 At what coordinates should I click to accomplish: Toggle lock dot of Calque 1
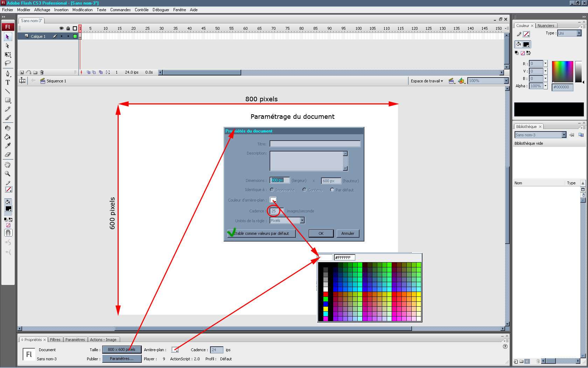pos(68,36)
